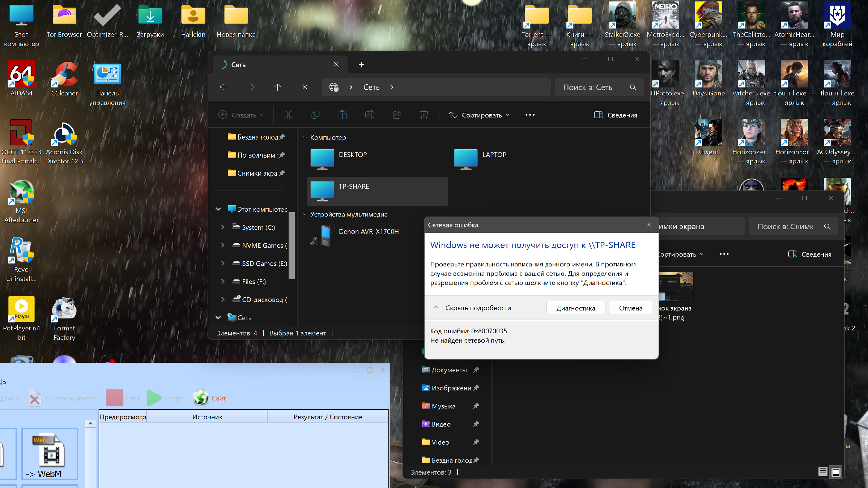The height and width of the screenshot is (488, 868).
Task: Open Мир кораблей desktop shortcut
Action: (x=837, y=25)
